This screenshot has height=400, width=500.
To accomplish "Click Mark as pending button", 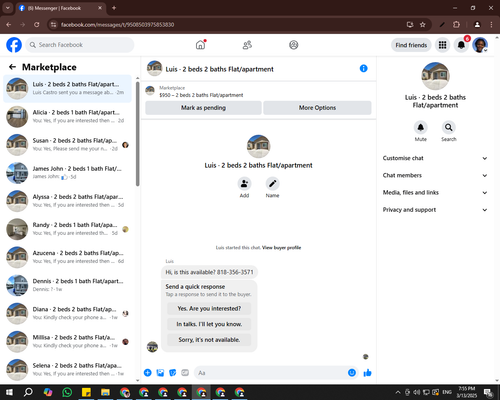I will click(x=203, y=108).
